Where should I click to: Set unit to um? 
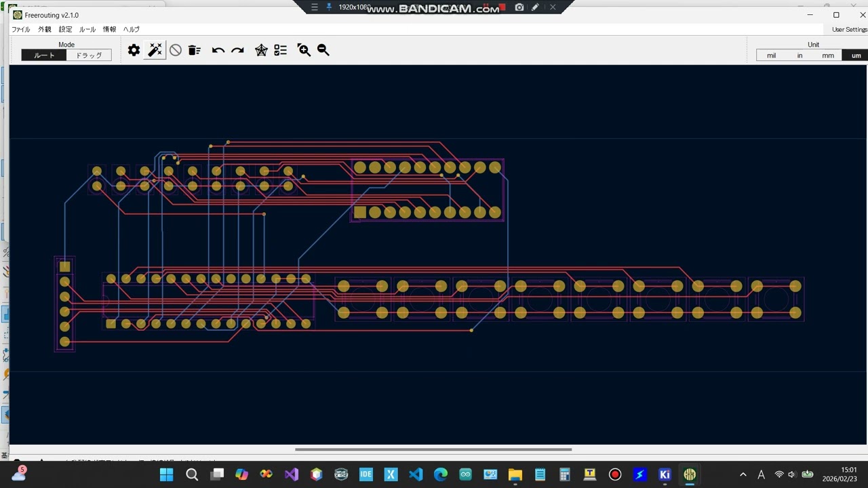pyautogui.click(x=856, y=56)
